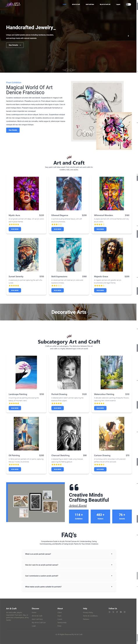
Task: Click the See Details hero button
Action: (15, 45)
